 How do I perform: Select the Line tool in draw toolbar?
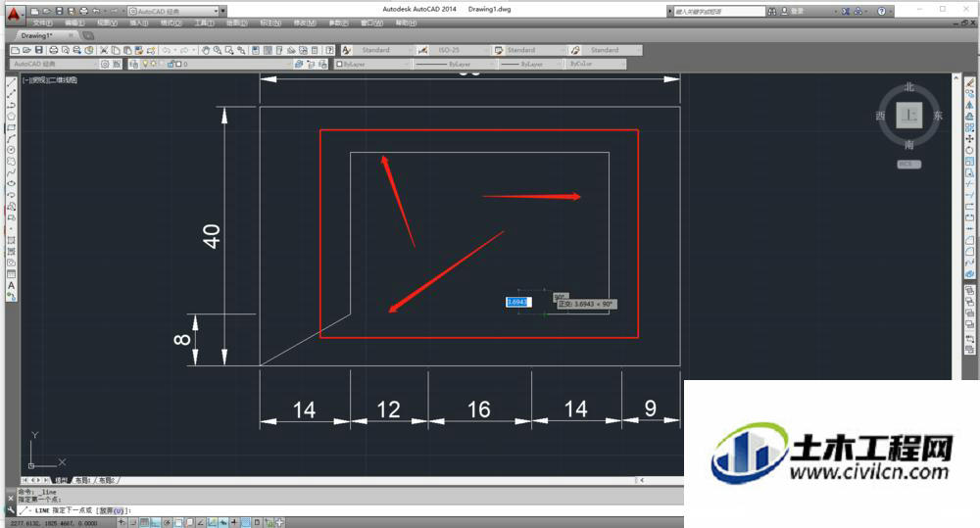(11, 82)
